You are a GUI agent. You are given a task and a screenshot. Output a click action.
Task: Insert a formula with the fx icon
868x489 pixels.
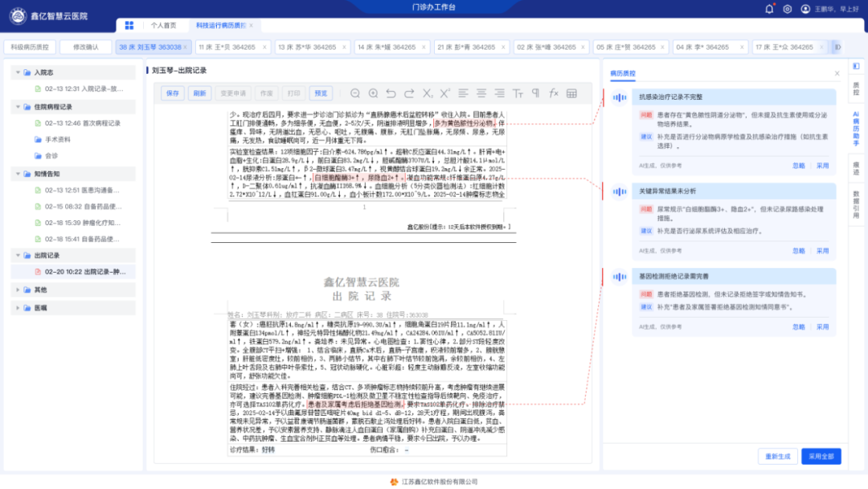[554, 93]
